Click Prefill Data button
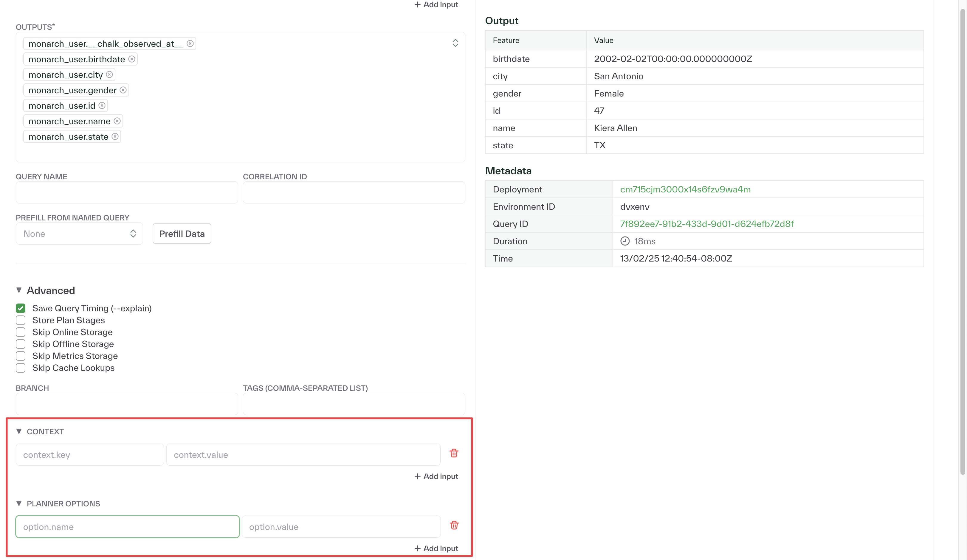The height and width of the screenshot is (560, 967). coord(182,233)
